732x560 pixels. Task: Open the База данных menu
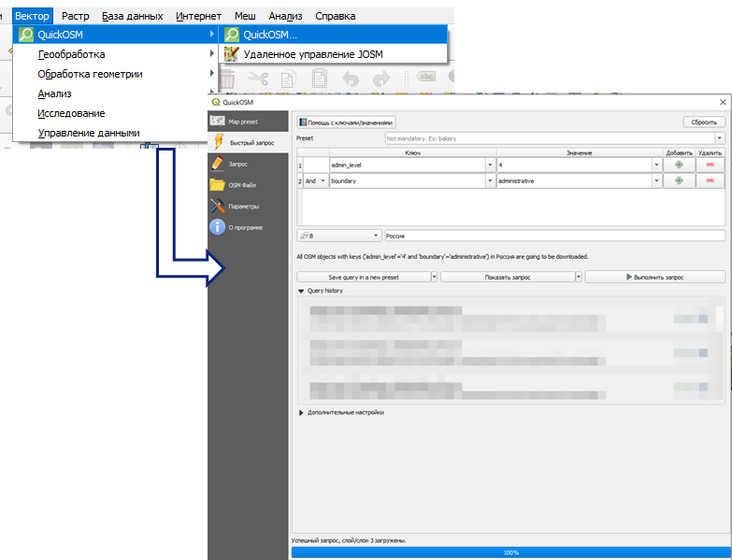[133, 16]
